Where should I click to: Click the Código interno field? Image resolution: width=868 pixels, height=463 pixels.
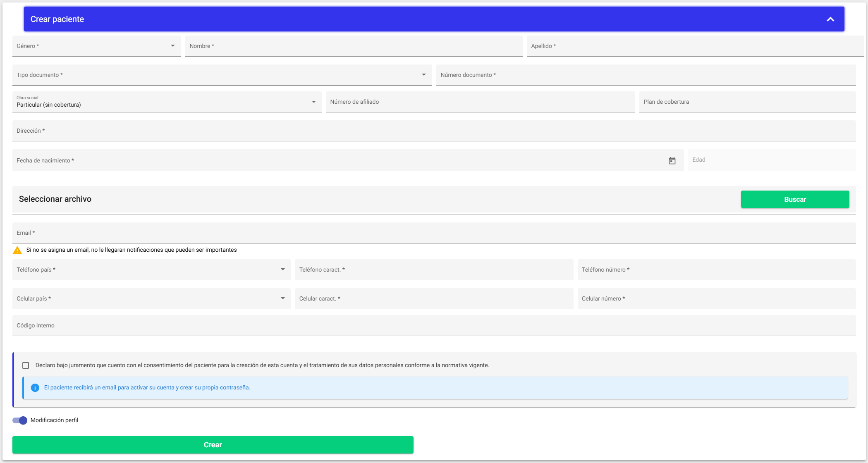tap(434, 325)
